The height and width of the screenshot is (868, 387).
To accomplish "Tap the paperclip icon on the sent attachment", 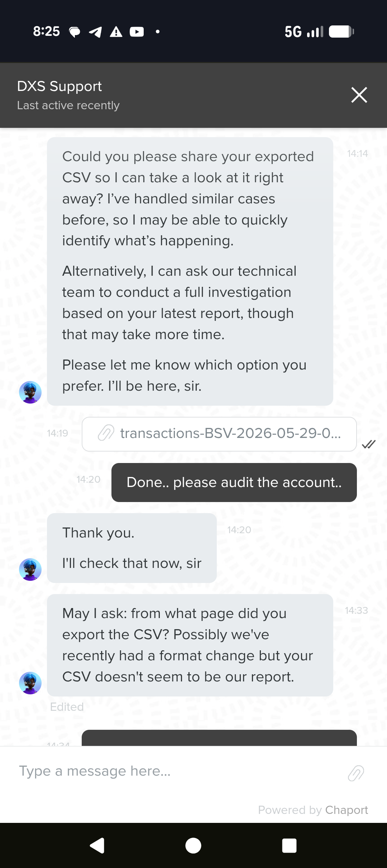I will (106, 433).
